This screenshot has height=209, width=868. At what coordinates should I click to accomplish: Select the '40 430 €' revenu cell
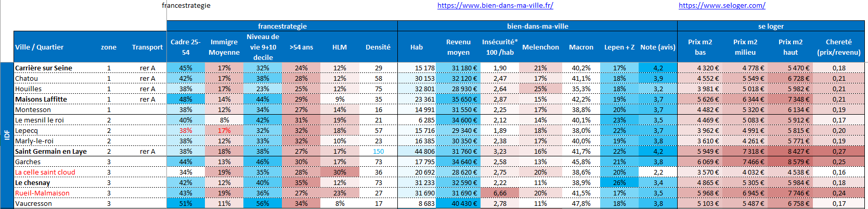coord(458,203)
